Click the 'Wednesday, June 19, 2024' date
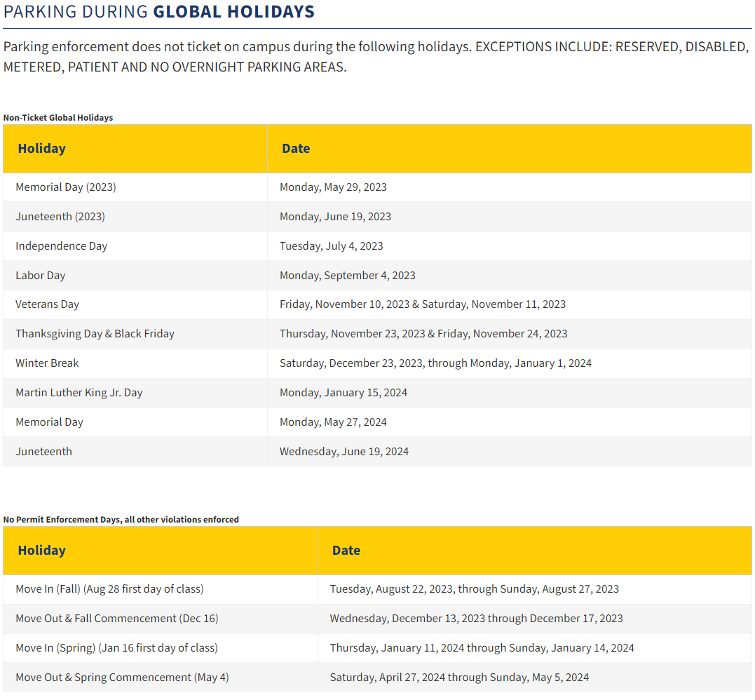Viewport: 755px width, 700px height. pyautogui.click(x=344, y=452)
